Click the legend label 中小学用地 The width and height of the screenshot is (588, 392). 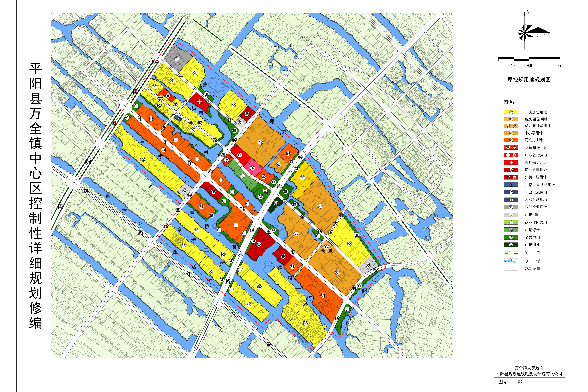coord(534,133)
